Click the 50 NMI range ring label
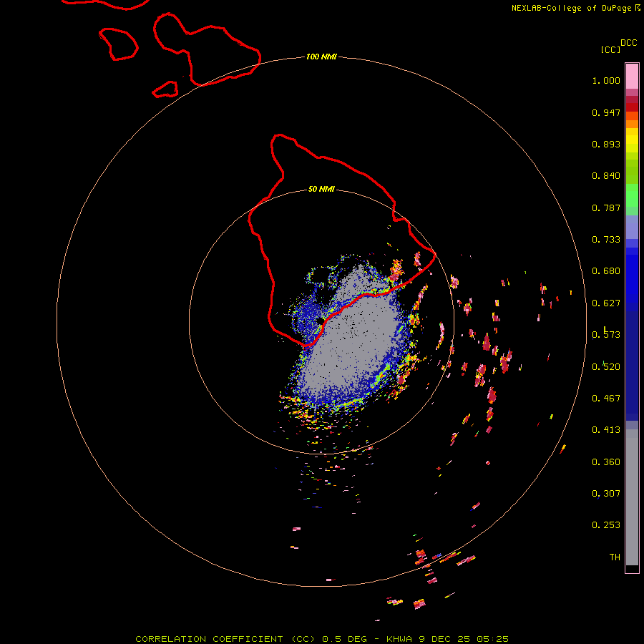Image resolution: width=644 pixels, height=644 pixels. 321,189
